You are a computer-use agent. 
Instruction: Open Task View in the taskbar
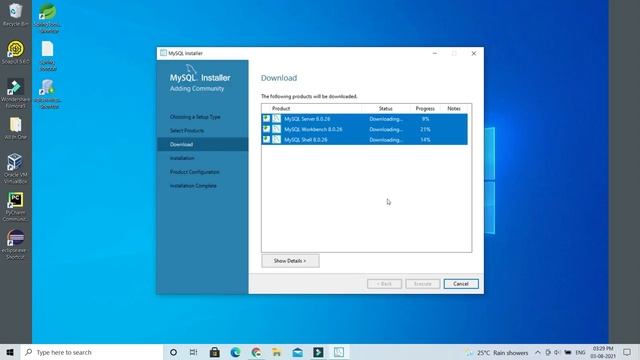click(193, 352)
